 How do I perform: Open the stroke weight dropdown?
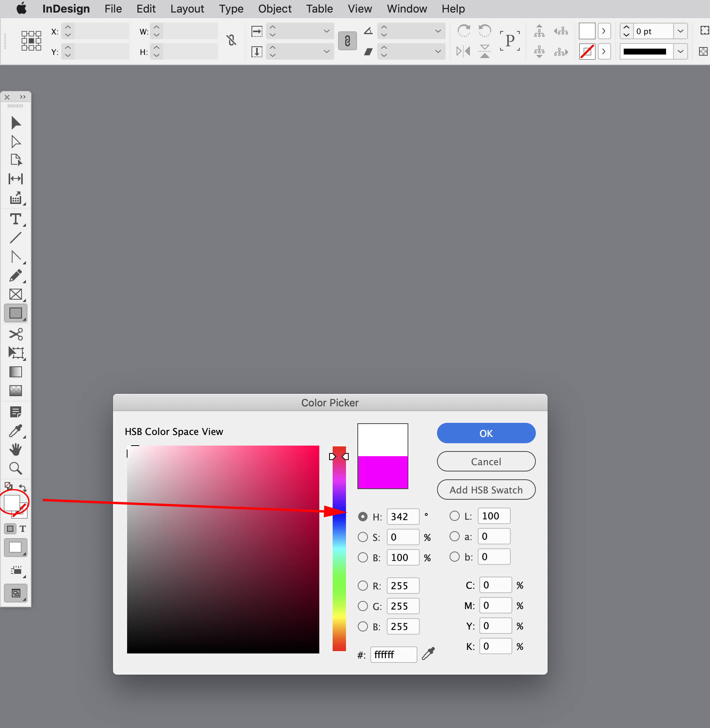click(x=681, y=31)
